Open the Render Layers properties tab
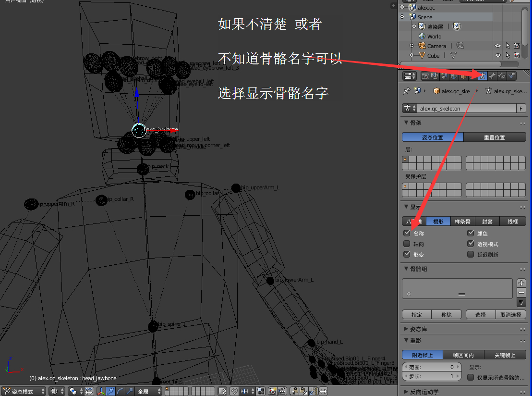Image resolution: width=532 pixels, height=396 pixels. click(x=435, y=76)
